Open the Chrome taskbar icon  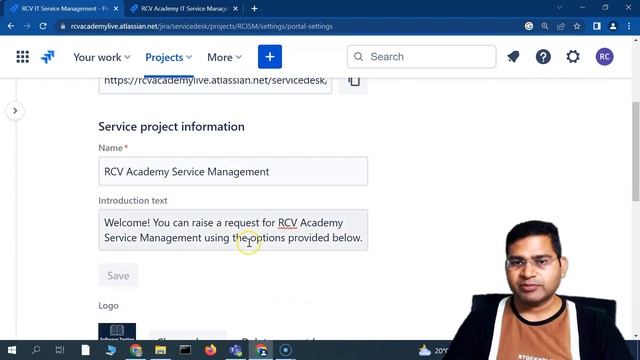coord(136,350)
